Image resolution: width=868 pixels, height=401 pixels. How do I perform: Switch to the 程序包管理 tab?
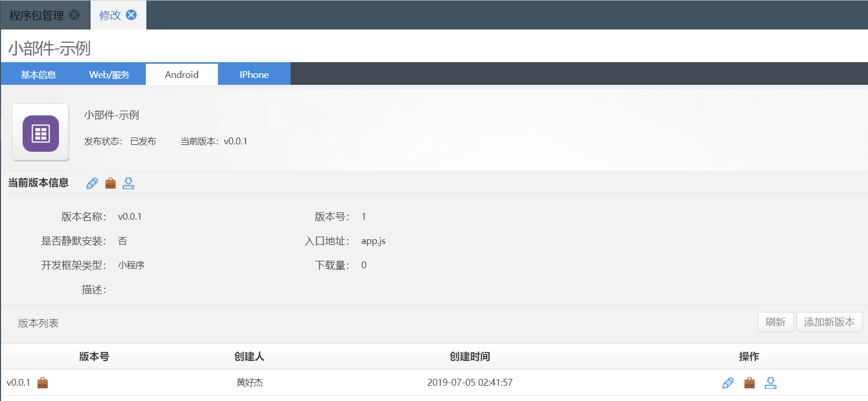[36, 15]
